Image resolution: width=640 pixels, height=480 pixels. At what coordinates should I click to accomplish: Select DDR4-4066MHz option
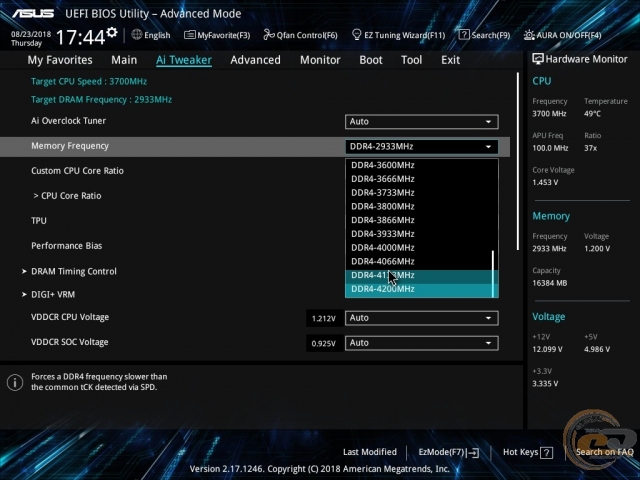point(419,261)
